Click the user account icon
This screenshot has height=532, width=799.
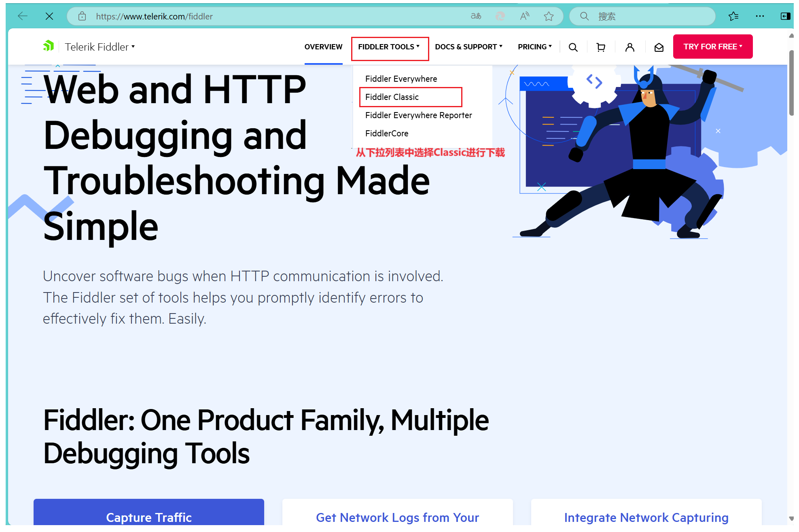629,47
